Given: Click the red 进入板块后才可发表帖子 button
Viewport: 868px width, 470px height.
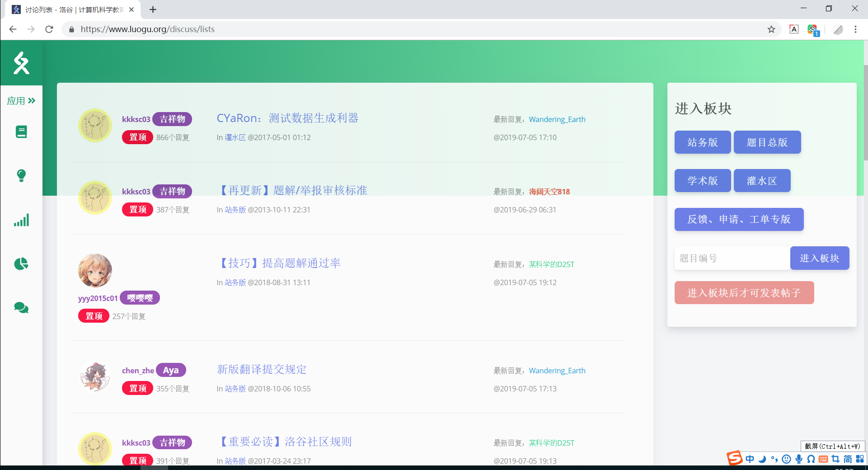Looking at the screenshot, I should [x=744, y=293].
